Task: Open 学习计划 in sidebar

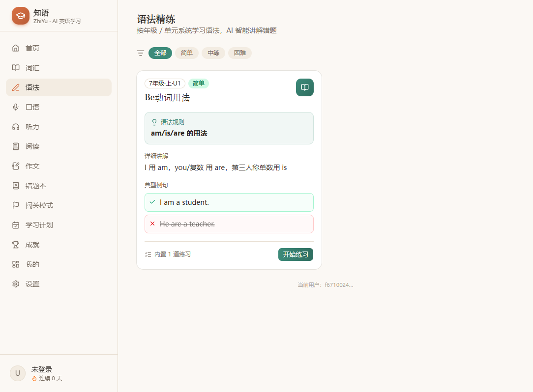Action: [59, 225]
